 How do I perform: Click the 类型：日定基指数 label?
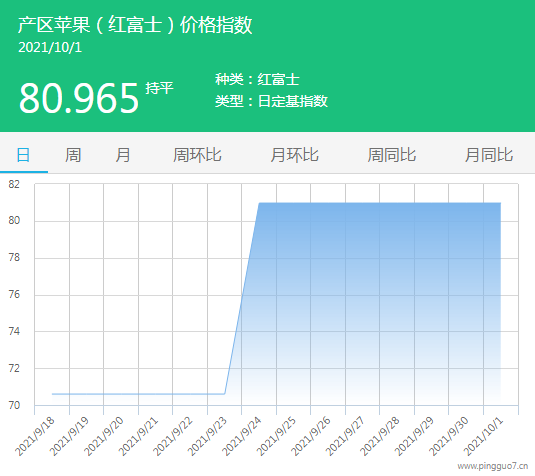[x=271, y=101]
